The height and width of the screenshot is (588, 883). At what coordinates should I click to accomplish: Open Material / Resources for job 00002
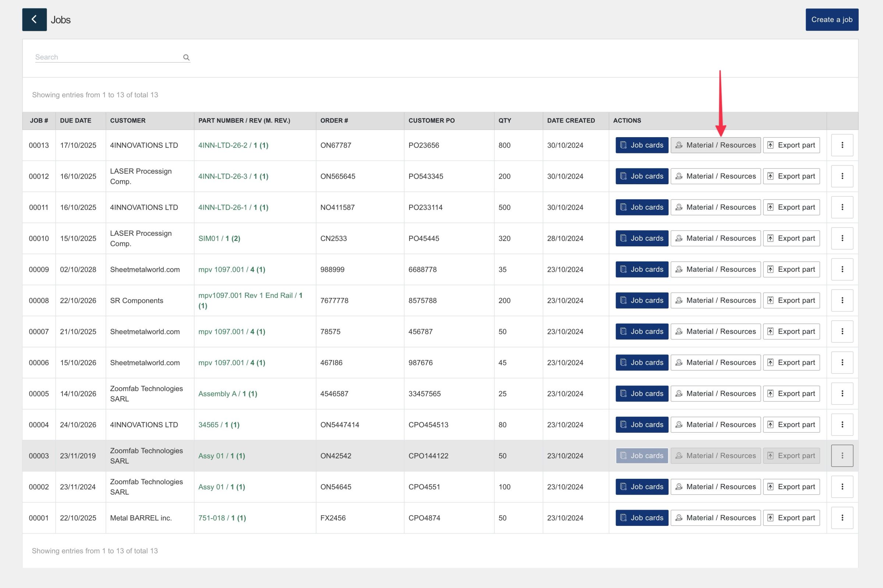715,487
